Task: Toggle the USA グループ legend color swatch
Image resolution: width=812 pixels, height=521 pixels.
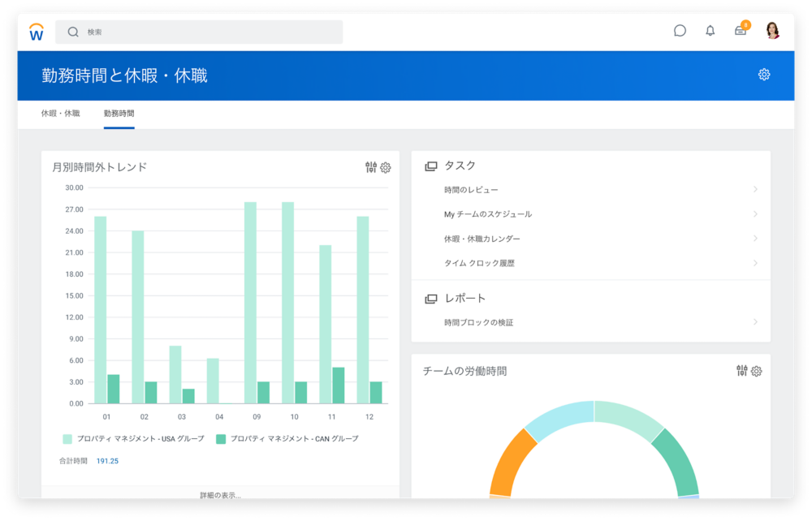Action: (x=67, y=439)
